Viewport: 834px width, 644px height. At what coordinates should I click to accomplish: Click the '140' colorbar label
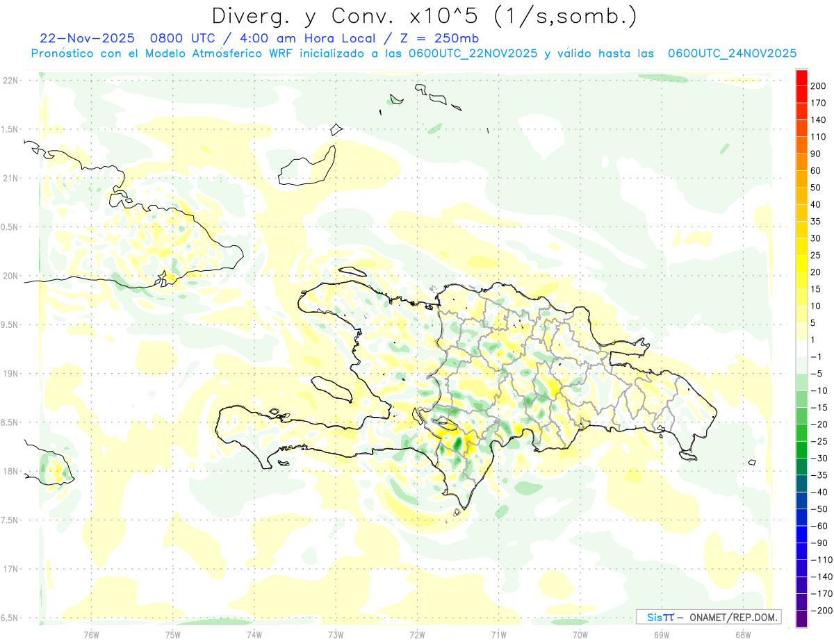(x=819, y=119)
